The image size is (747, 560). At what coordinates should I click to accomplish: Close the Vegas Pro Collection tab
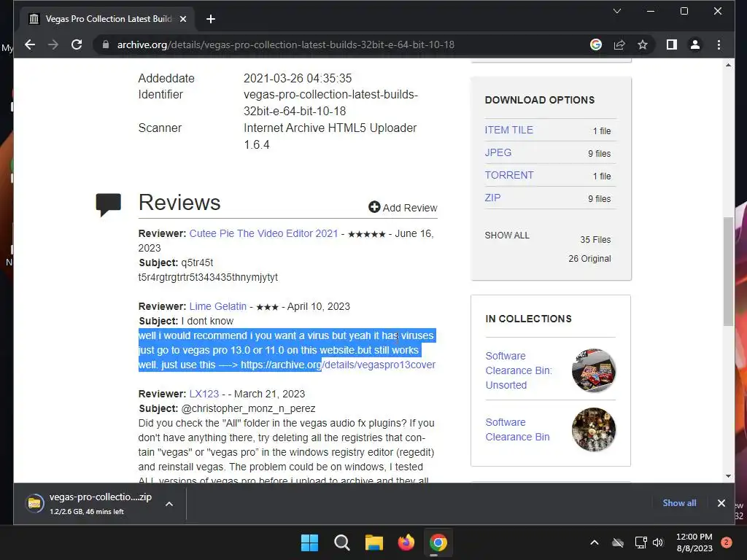(x=183, y=19)
